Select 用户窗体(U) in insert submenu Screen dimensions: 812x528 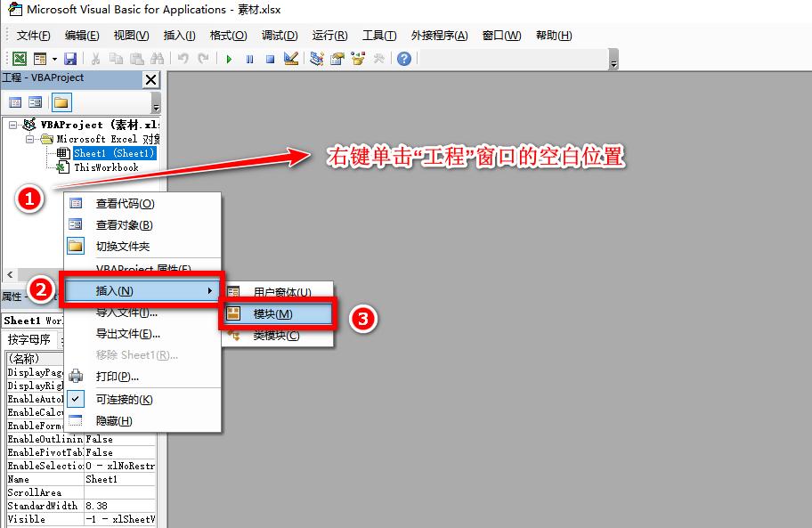278,292
